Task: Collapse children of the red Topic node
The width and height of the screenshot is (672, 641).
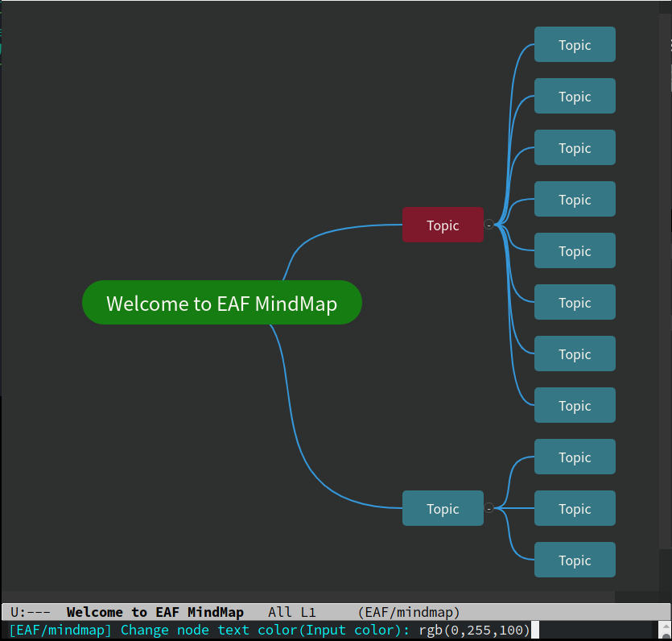Action: 489,225
